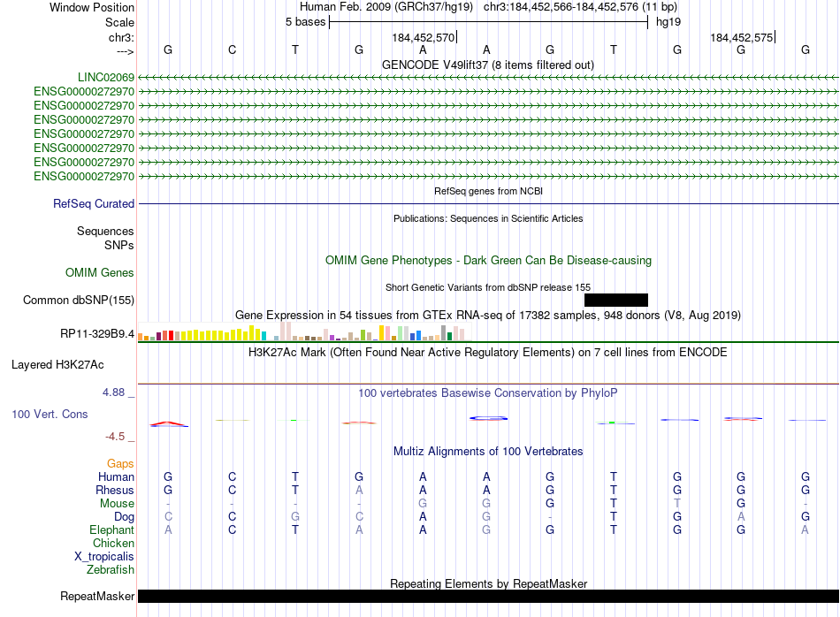The width and height of the screenshot is (840, 617).
Task: Open the Layered H3K27Ac track label
Action: [57, 365]
